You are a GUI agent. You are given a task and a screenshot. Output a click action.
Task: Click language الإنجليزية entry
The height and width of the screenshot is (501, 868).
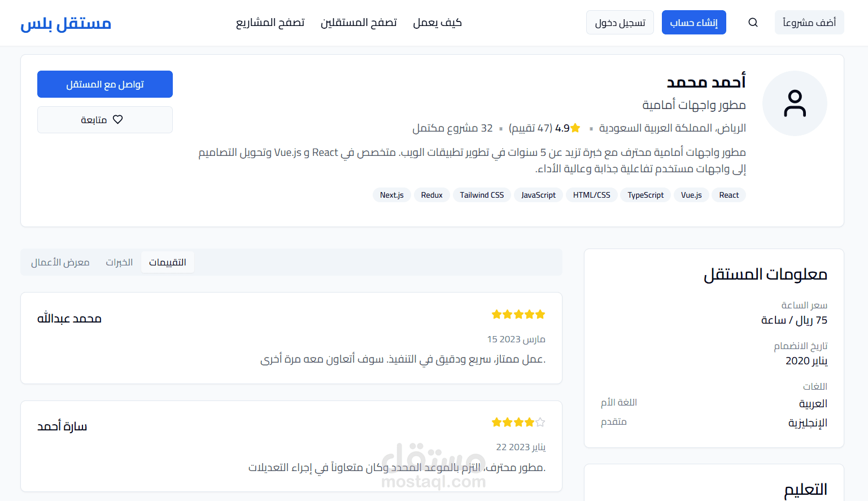[808, 423]
